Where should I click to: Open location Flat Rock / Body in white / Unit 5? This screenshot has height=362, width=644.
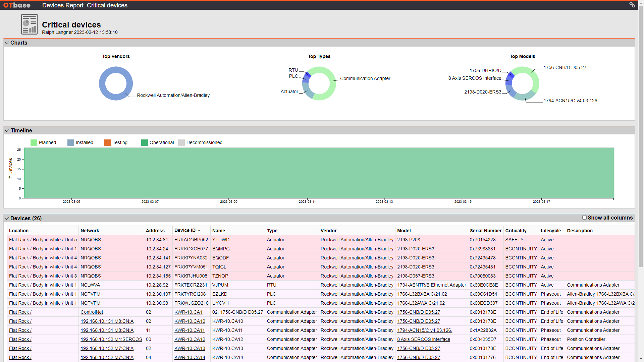pos(43,240)
